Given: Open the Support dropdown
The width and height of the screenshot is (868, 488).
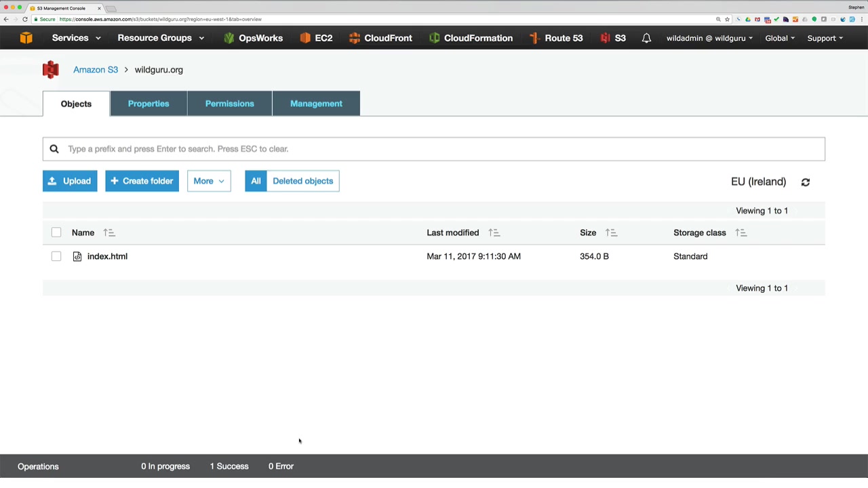Looking at the screenshot, I should tap(825, 38).
